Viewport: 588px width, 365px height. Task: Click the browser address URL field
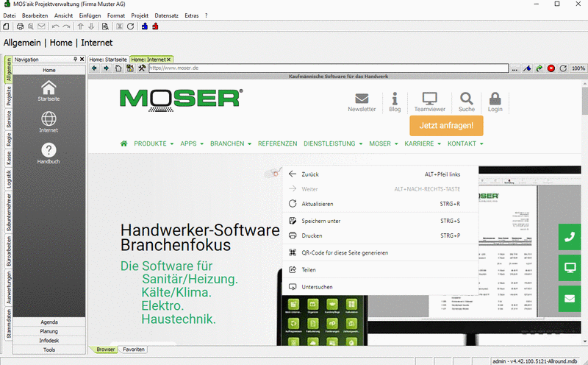click(329, 68)
